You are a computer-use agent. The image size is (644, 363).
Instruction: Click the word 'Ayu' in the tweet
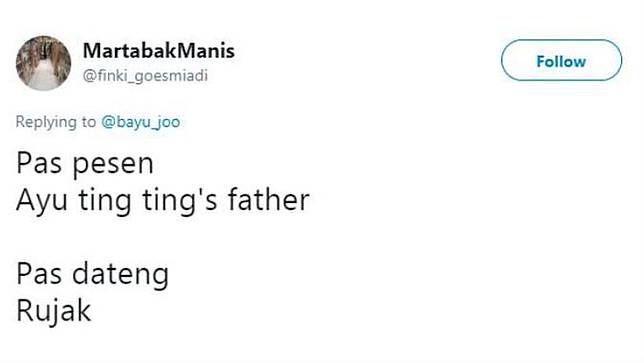click(x=42, y=202)
